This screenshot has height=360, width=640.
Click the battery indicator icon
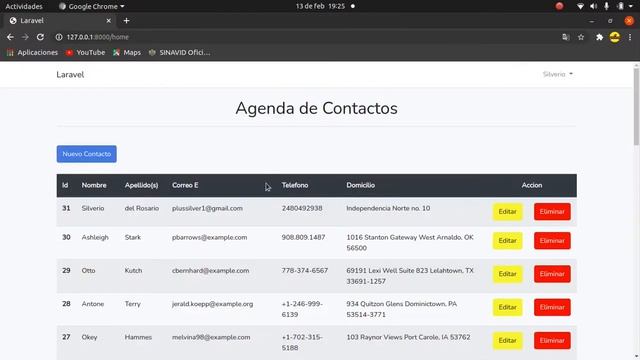620,6
